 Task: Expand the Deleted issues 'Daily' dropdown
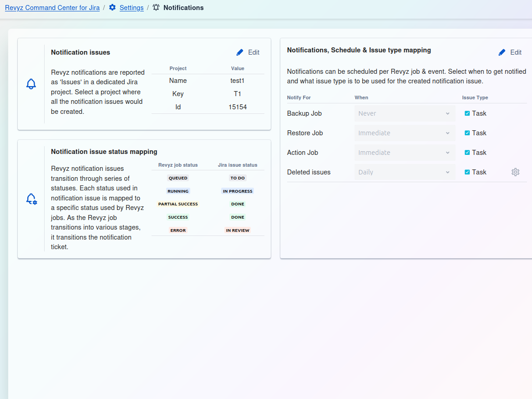click(405, 172)
